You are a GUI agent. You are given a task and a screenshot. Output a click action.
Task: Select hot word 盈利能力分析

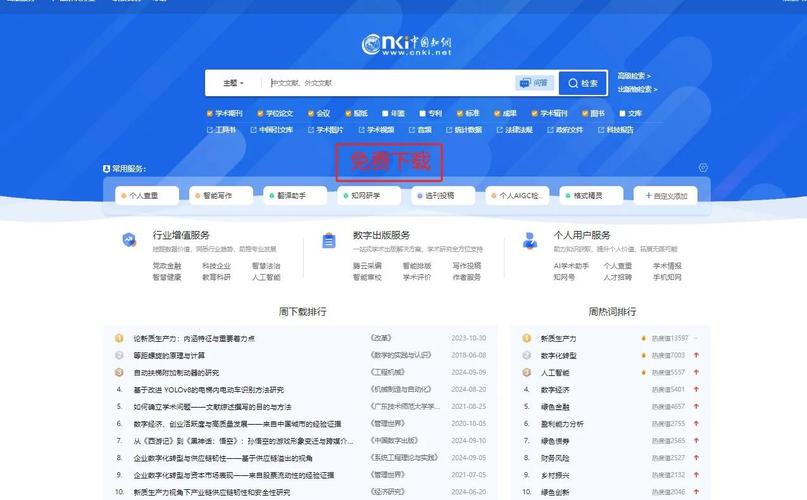point(562,424)
